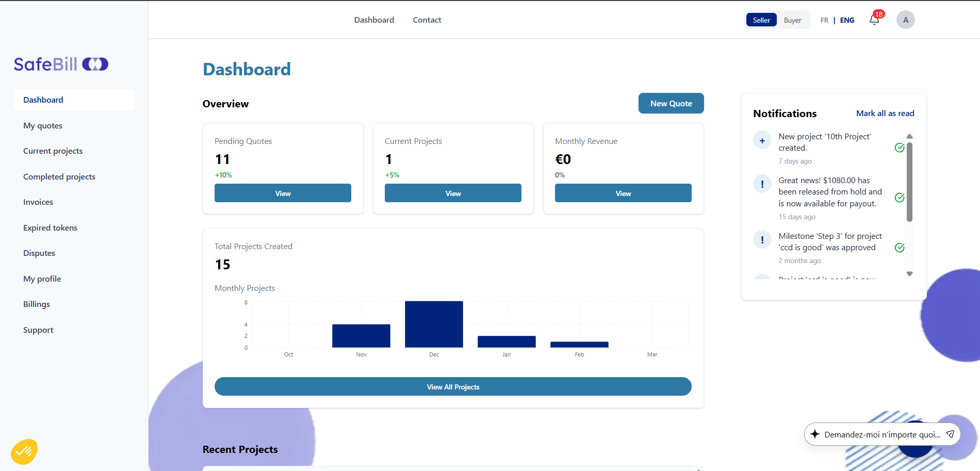Screen dimensions: 980x471
Task: Open the user avatar menu labeled A
Action: point(905,20)
